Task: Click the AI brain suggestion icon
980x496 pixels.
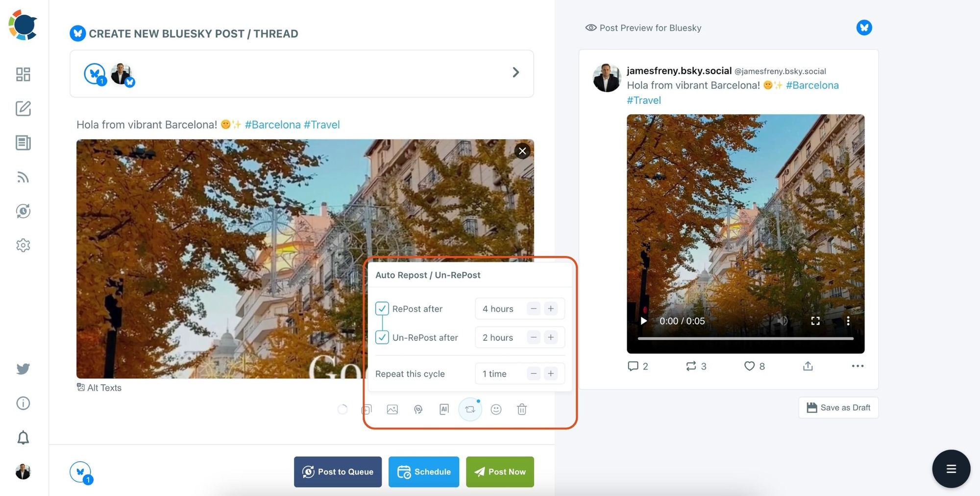Action: click(418, 409)
